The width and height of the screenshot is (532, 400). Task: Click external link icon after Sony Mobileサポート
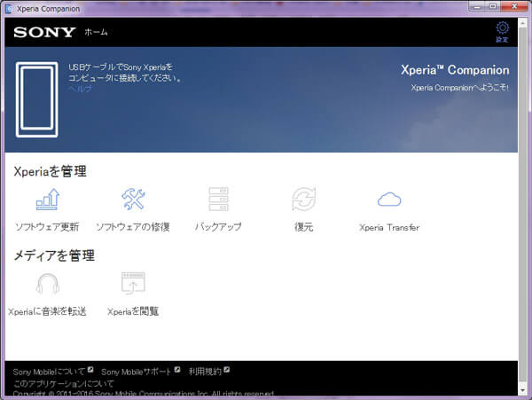click(x=177, y=370)
